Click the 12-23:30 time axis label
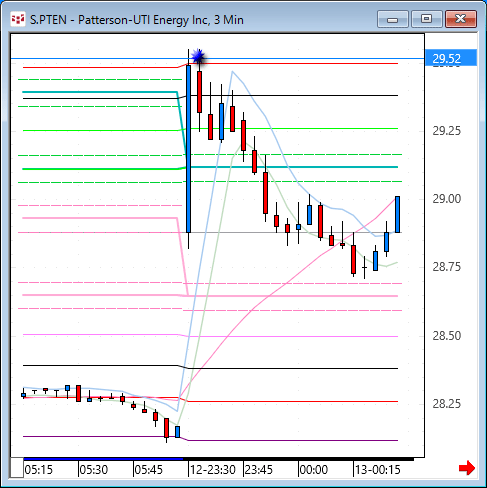This screenshot has width=487, height=488. [x=213, y=470]
